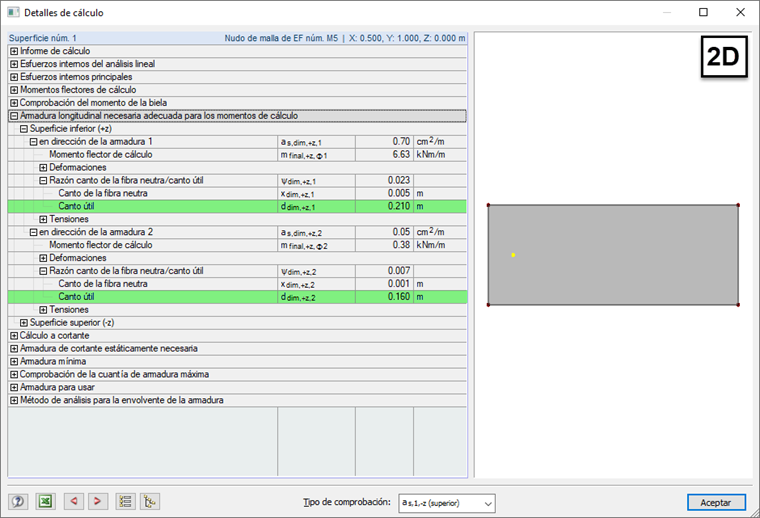Expand Deformaciones under armadura 2

coord(43,258)
